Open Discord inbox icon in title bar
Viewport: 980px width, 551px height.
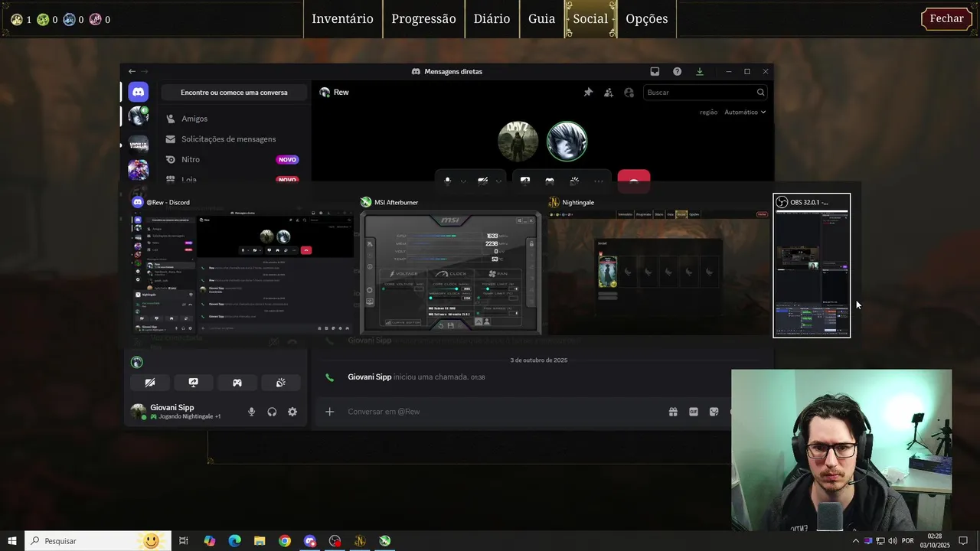(x=655, y=71)
